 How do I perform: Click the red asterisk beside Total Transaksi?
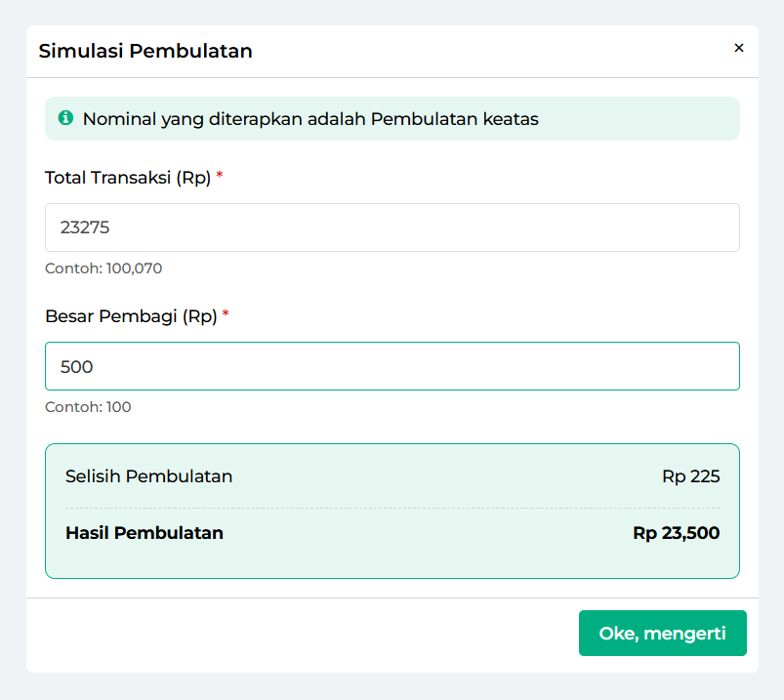[x=220, y=176]
